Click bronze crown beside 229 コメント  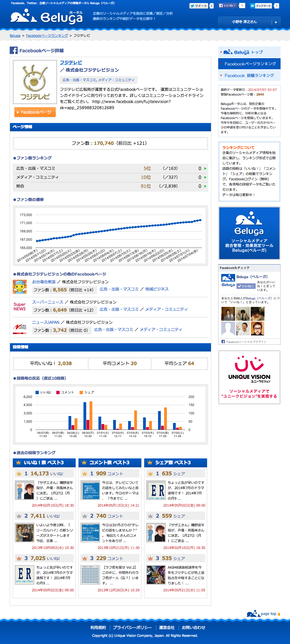85,558
